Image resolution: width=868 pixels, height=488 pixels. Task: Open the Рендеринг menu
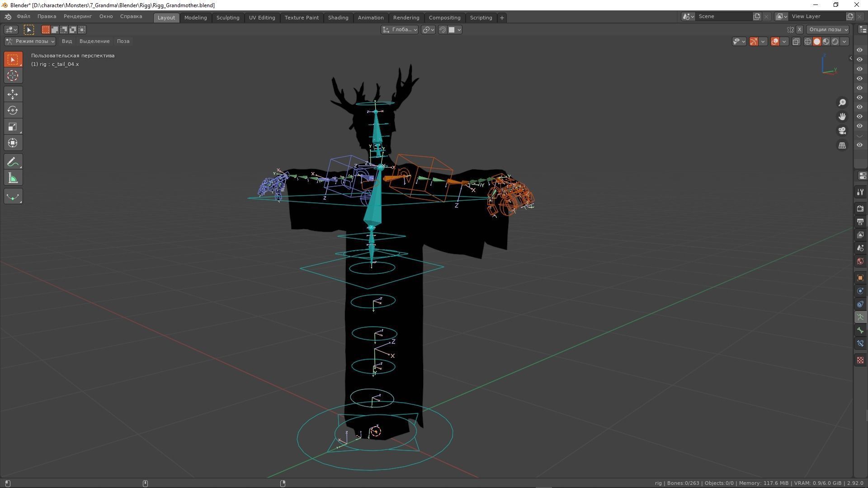(77, 16)
